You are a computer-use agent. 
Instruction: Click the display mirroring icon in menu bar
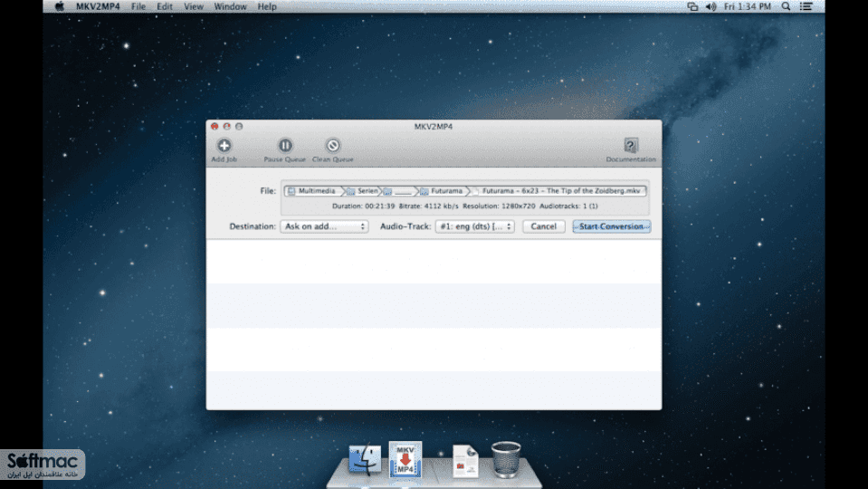(x=692, y=6)
